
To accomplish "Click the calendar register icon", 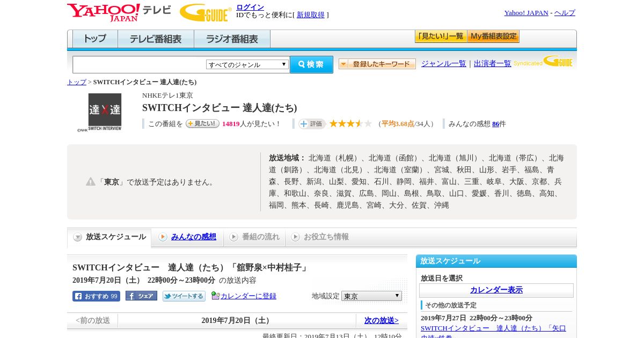I will [215, 295].
